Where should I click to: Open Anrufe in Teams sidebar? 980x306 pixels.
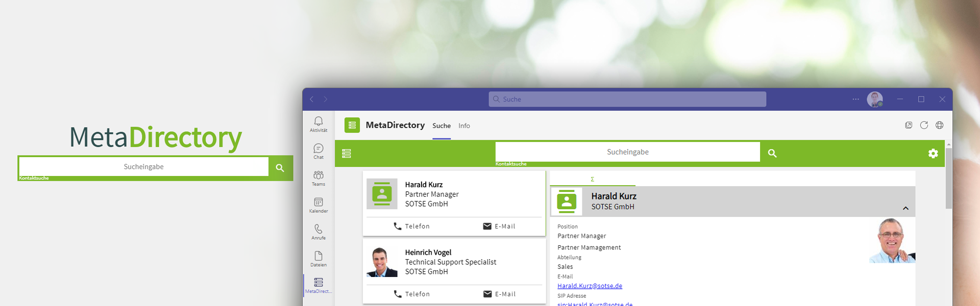pyautogui.click(x=318, y=232)
